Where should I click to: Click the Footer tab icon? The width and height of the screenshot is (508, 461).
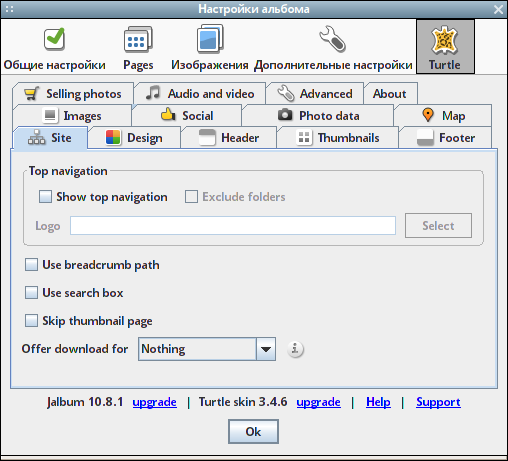click(425, 137)
